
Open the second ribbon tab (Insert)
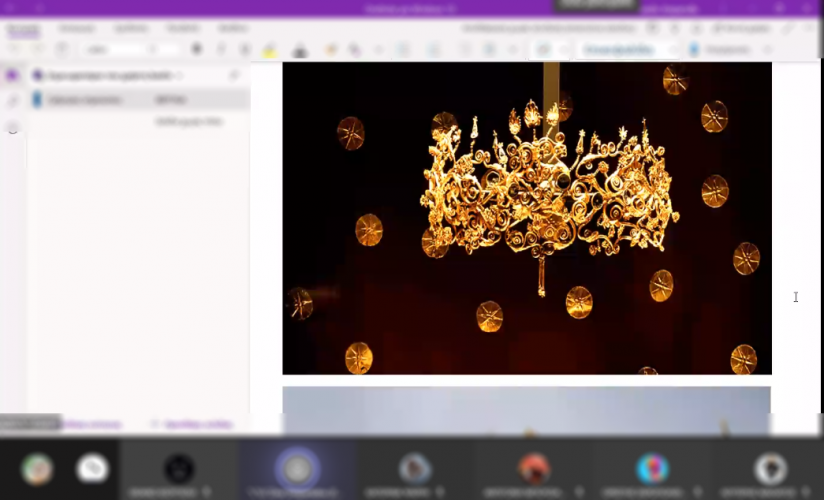(x=76, y=29)
